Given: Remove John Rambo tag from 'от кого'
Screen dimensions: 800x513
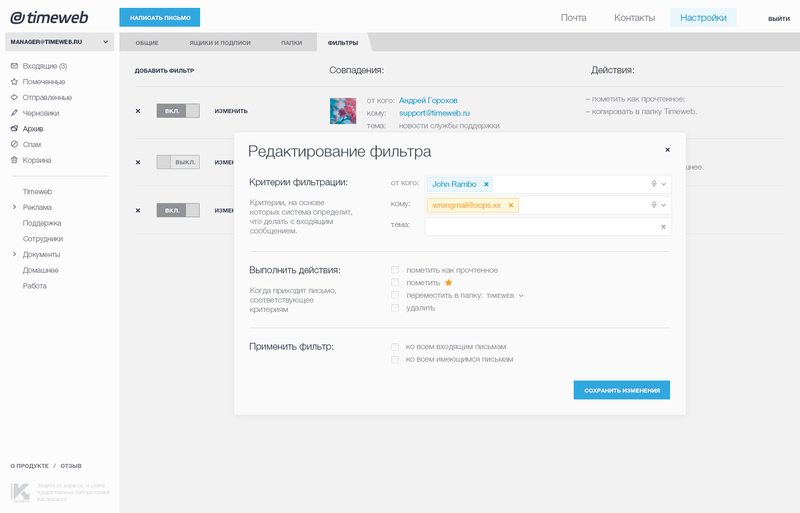Looking at the screenshot, I should click(486, 184).
